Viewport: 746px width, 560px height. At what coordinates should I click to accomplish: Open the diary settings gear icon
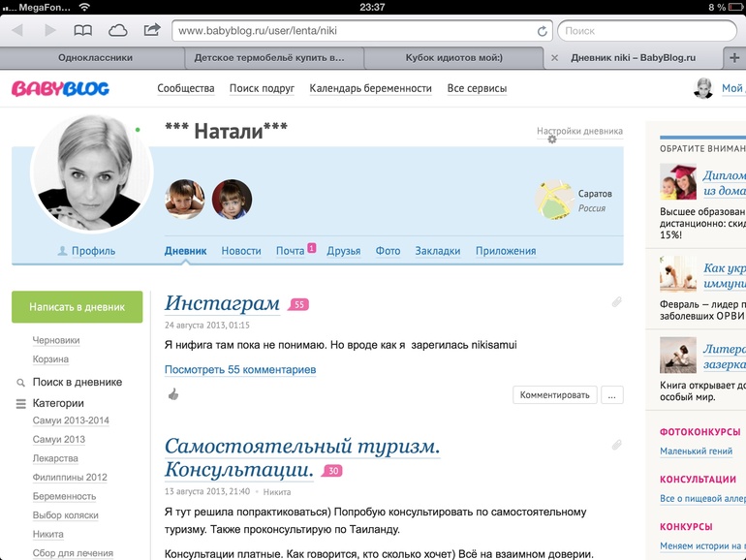pyautogui.click(x=552, y=140)
